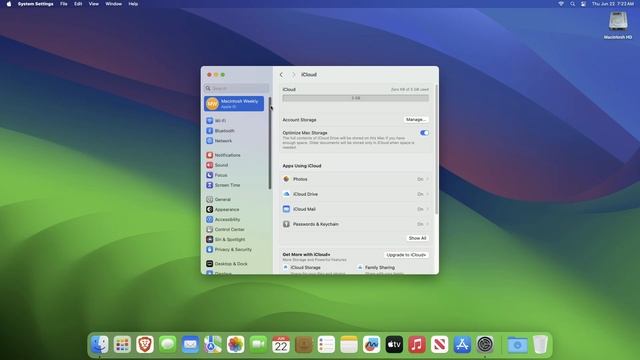640x360 pixels.
Task: Open Macintosh HD on the desktop
Action: 618,25
